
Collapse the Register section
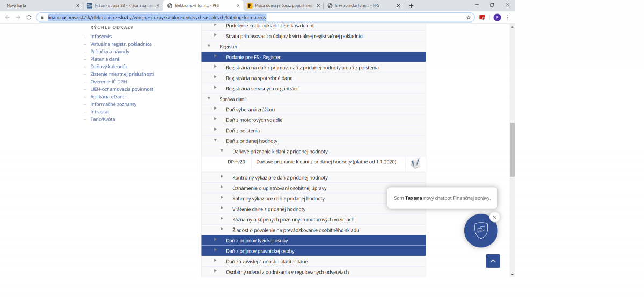[x=209, y=46]
